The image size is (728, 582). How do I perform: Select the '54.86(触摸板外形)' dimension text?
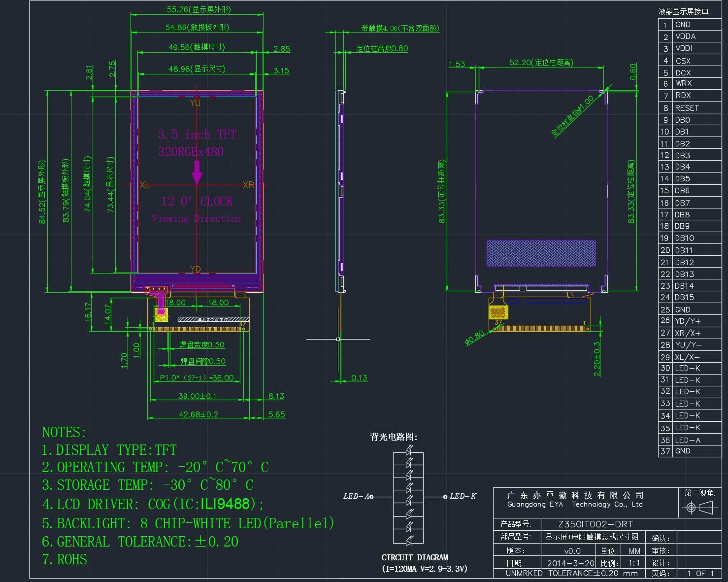tap(197, 27)
